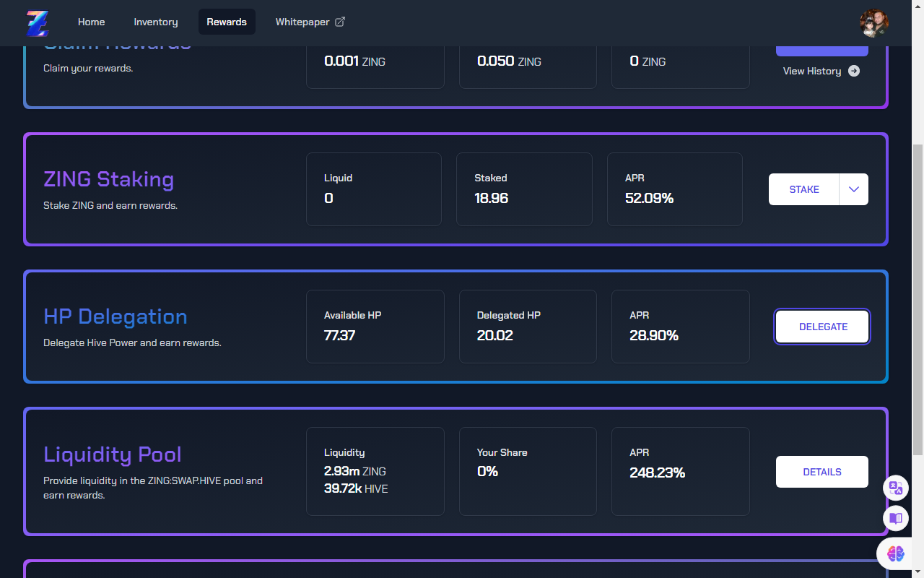Click the 0.050 ZING reward value
This screenshot has height=578, width=924.
pyautogui.click(x=510, y=61)
